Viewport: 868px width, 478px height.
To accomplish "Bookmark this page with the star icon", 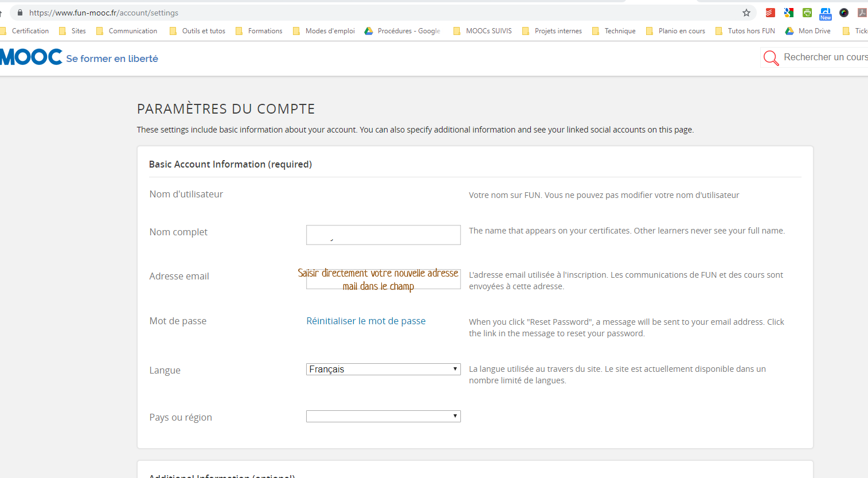I will click(x=746, y=13).
